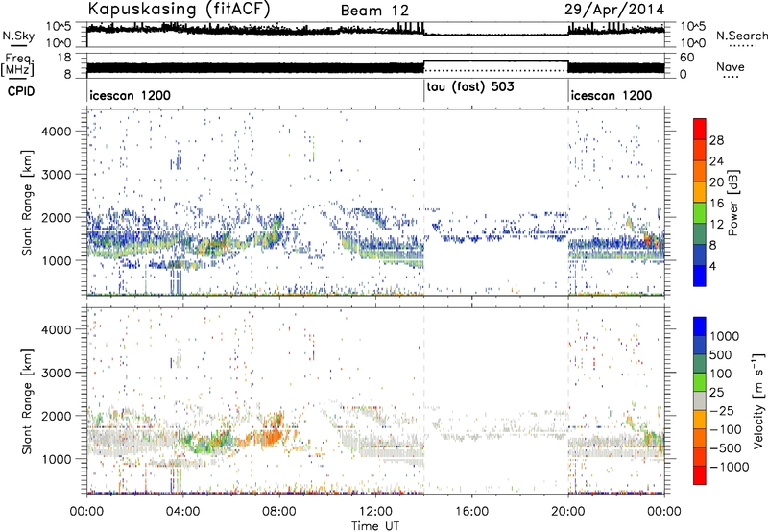This screenshot has width=768, height=532.
Task: Click the Velocity colorbar '-25' value
Action: click(723, 410)
